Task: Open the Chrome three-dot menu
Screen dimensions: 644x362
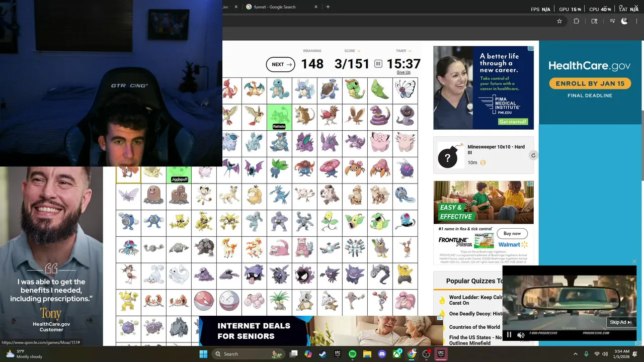Action: click(637, 21)
